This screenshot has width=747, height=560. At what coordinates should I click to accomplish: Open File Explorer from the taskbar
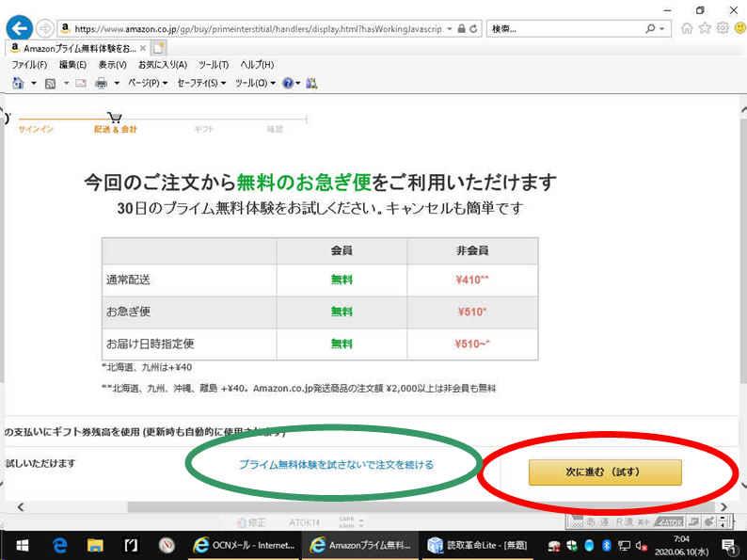click(x=95, y=545)
